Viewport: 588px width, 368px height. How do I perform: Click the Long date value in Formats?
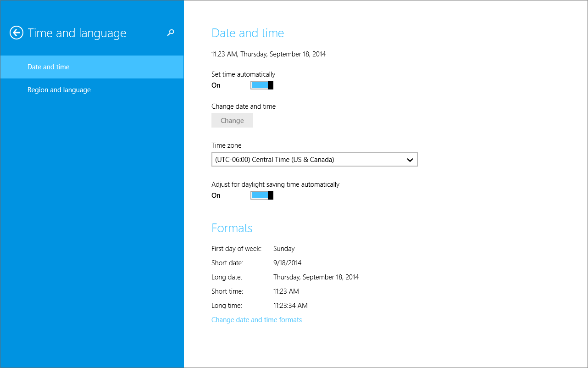[x=316, y=277]
